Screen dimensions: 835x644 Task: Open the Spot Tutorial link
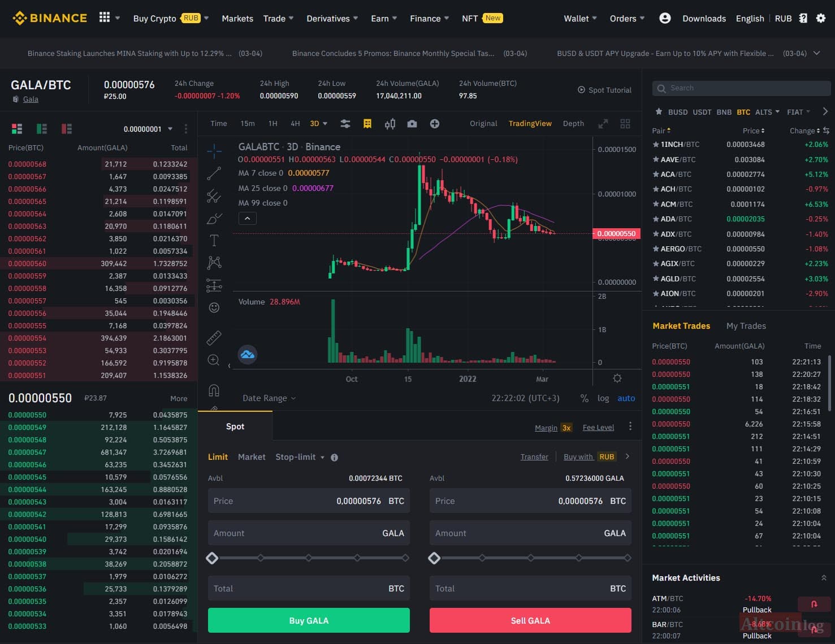(604, 90)
